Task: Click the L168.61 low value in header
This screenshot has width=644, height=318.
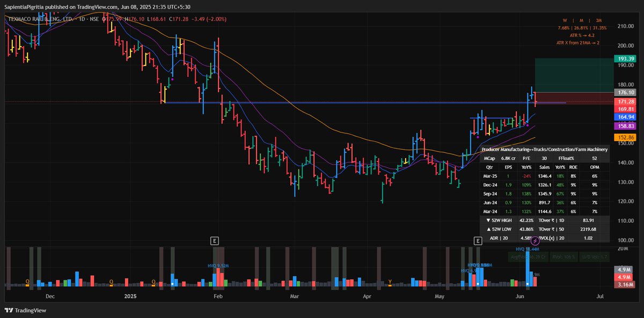Action: click(157, 19)
